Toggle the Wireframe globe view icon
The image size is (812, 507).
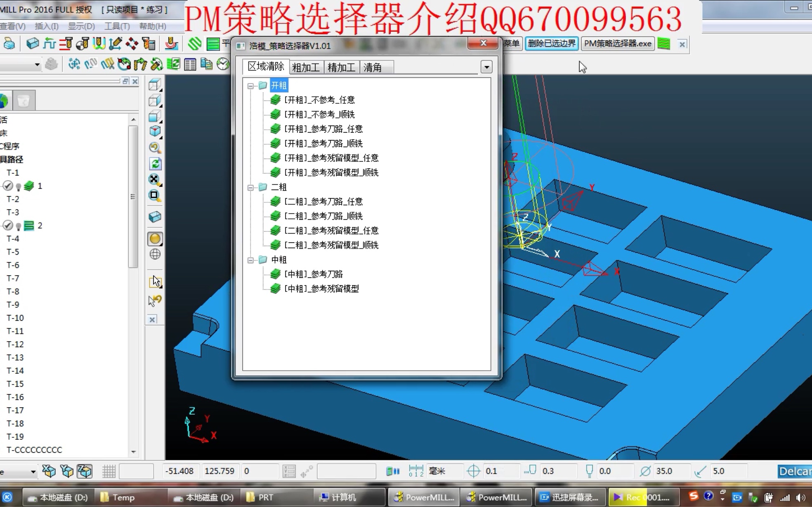point(155,254)
